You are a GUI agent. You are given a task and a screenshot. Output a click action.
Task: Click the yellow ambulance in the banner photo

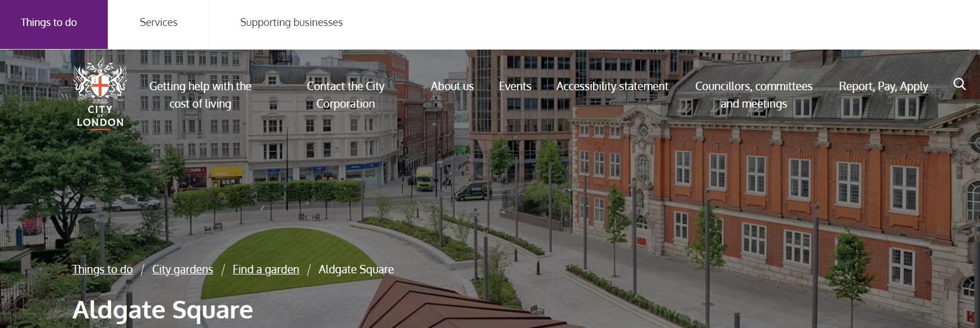point(424,180)
